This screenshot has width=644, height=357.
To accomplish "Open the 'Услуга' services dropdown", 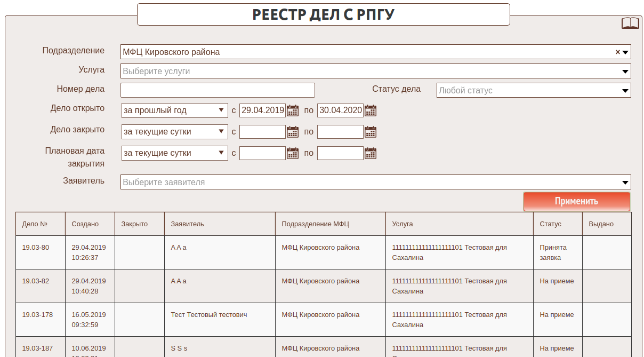I will 626,72.
